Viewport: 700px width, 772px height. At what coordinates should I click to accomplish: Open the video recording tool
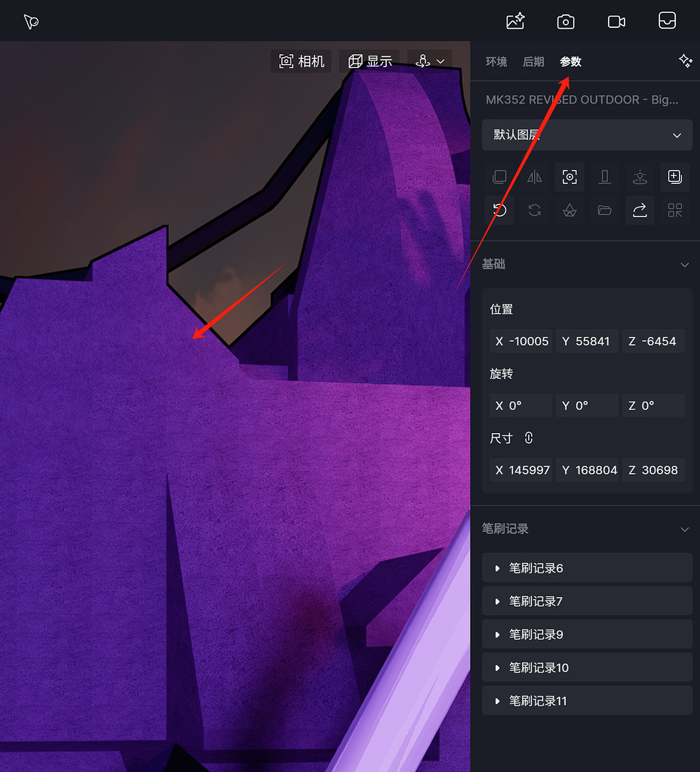pos(616,21)
